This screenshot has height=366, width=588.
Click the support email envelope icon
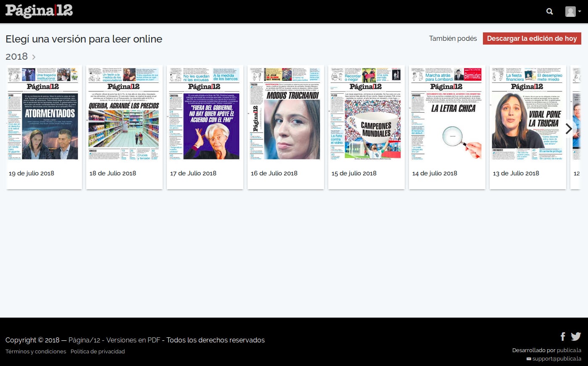(x=529, y=359)
